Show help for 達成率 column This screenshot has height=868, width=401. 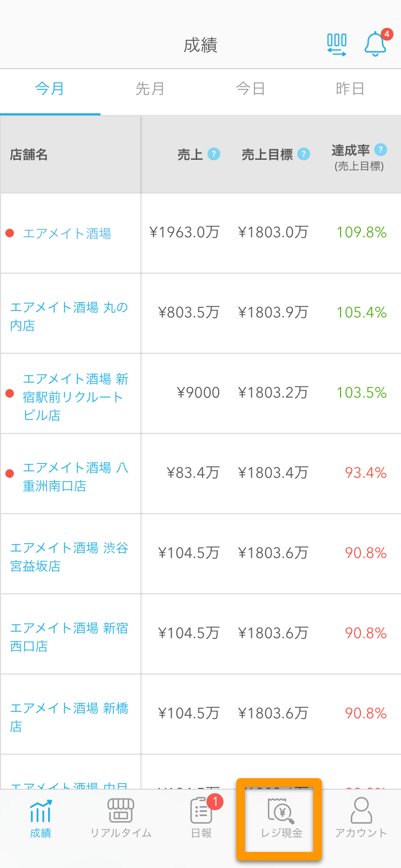[x=381, y=150]
